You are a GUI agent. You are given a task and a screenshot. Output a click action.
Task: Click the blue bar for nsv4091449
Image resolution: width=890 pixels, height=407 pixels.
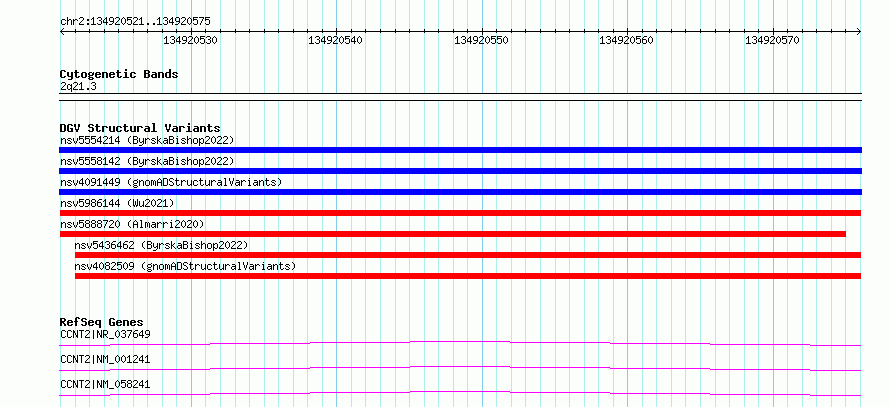(460, 192)
